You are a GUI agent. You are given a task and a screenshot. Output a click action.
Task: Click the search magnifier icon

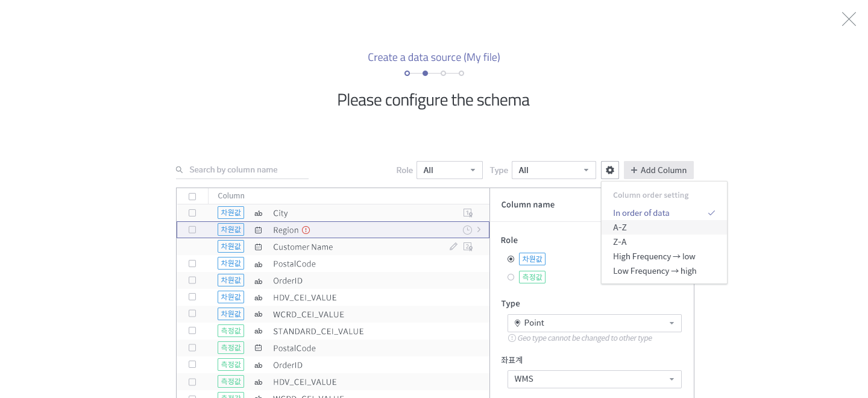point(180,170)
